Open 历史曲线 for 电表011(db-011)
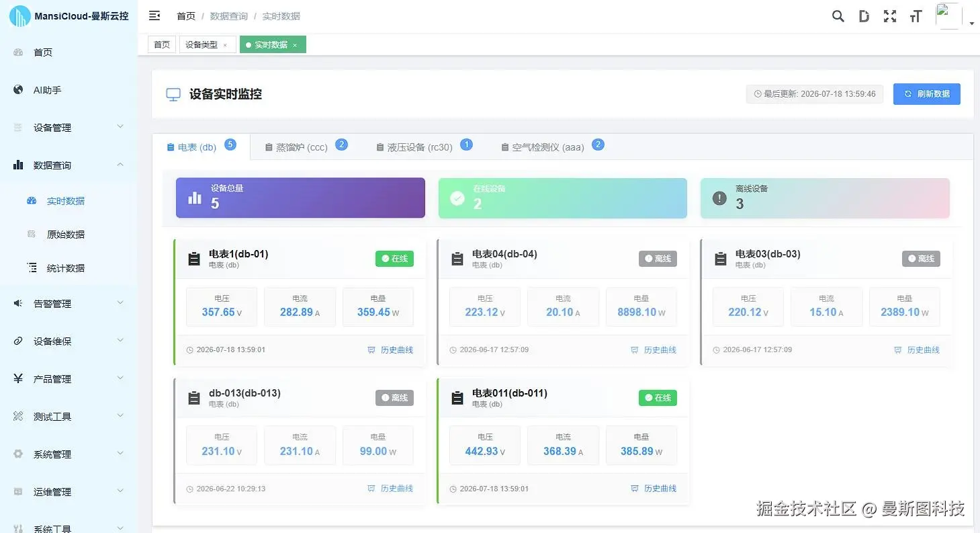The height and width of the screenshot is (533, 980). (x=654, y=489)
